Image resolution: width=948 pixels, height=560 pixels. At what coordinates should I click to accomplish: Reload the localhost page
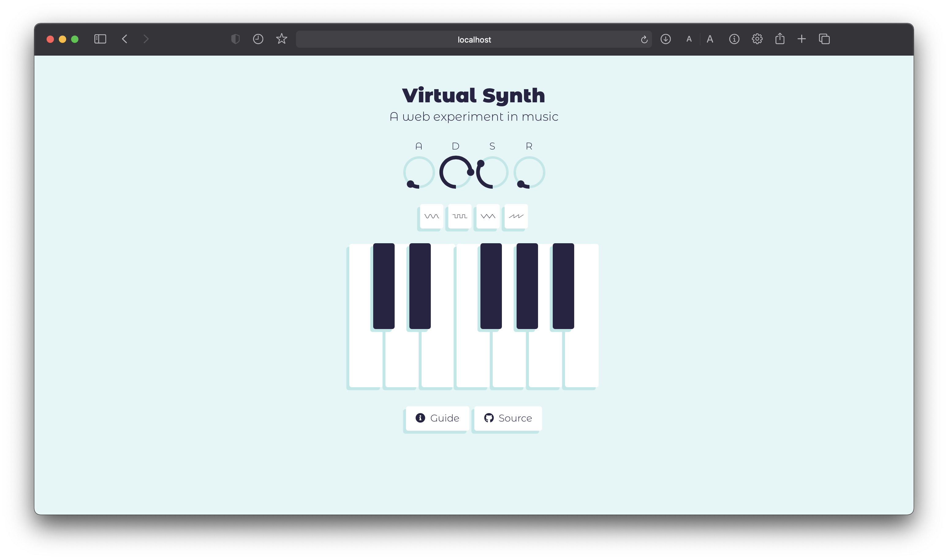[644, 39]
